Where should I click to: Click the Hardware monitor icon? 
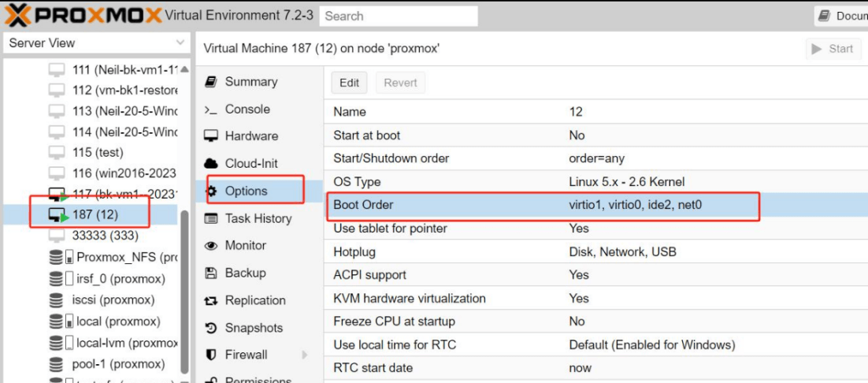[211, 136]
